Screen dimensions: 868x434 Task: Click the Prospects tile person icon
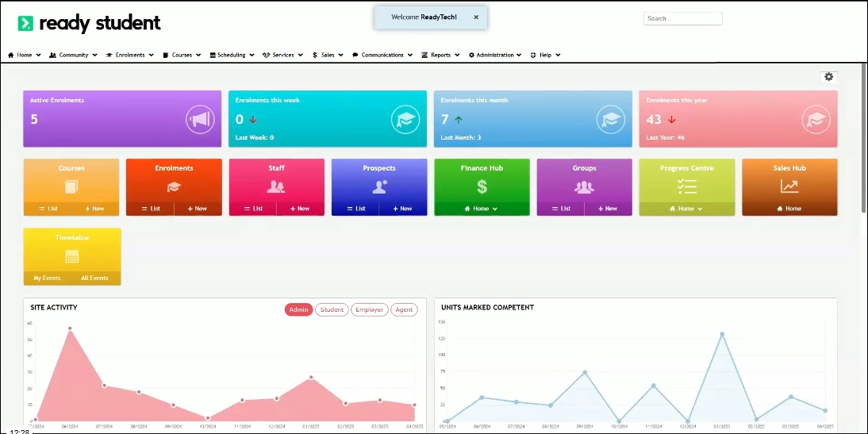(379, 187)
